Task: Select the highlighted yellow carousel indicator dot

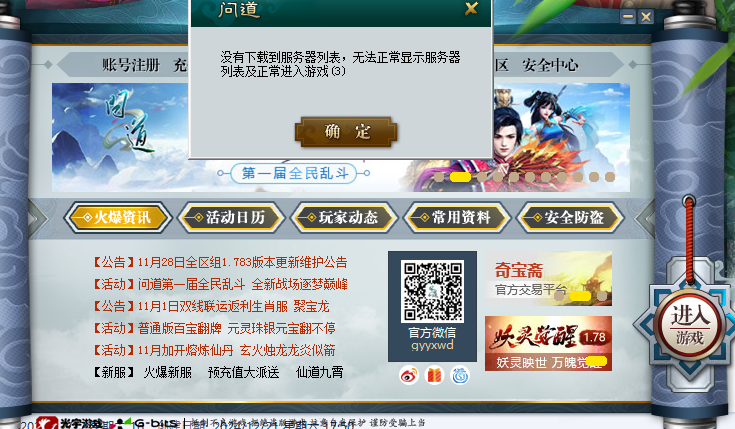Action: pyautogui.click(x=460, y=177)
